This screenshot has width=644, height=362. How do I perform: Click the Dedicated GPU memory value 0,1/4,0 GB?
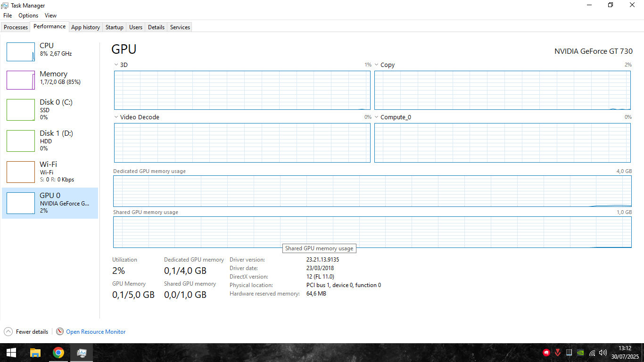185,271
